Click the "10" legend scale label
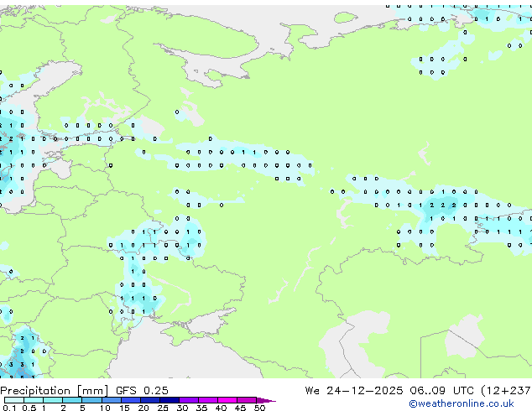 coord(105,408)
